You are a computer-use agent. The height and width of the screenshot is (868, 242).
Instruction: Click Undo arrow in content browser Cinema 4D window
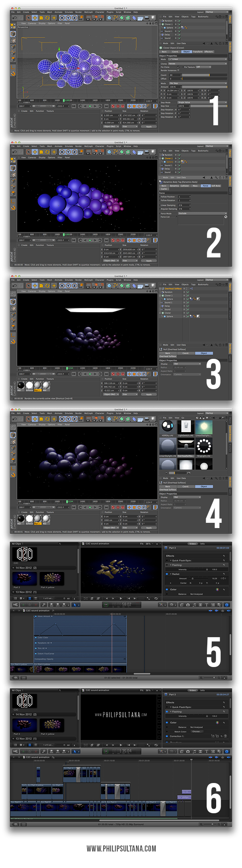point(15,419)
